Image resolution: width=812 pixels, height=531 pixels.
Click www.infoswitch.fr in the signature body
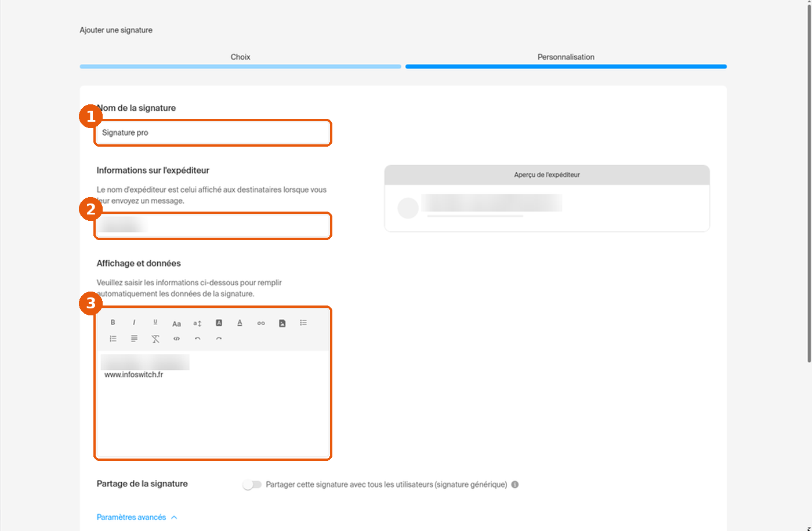[x=133, y=374]
